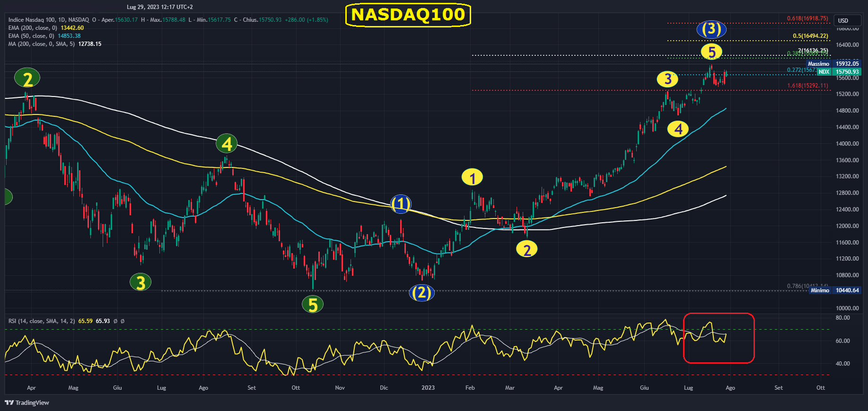Click the 12400.00 price scale label
Screen dimensions: 868x411
point(847,210)
